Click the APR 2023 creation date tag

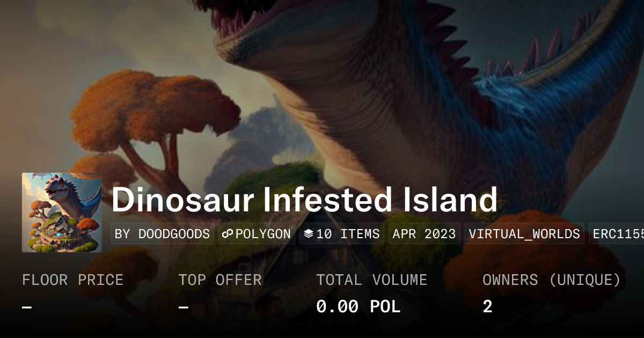424,234
